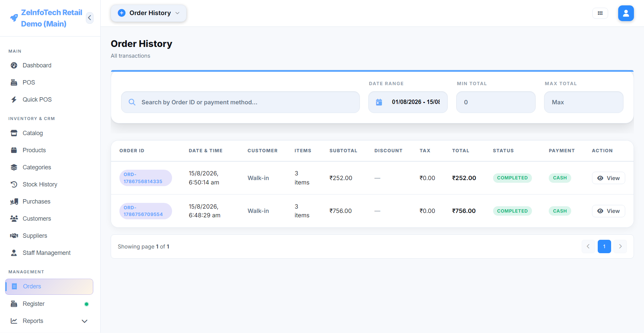Screen dimensions: 644x333
Task: Go to previous page arrow
Action: tap(588, 246)
